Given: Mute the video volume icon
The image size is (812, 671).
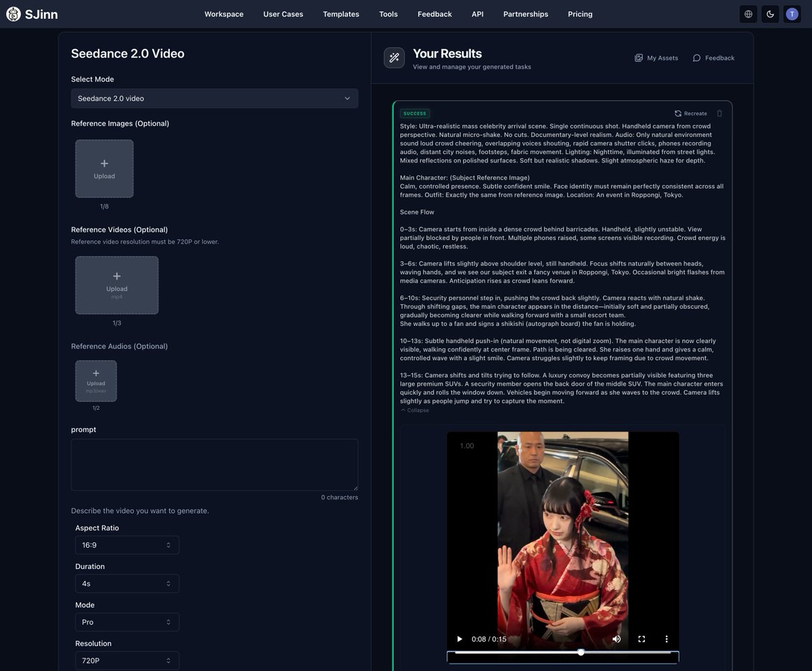Looking at the screenshot, I should point(616,639).
